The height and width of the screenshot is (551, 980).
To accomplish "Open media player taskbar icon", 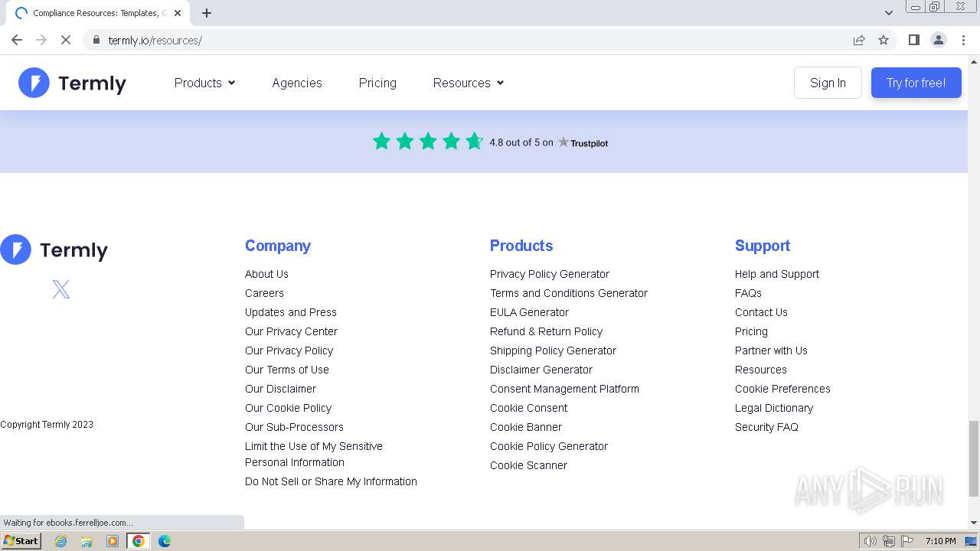I will point(113,541).
